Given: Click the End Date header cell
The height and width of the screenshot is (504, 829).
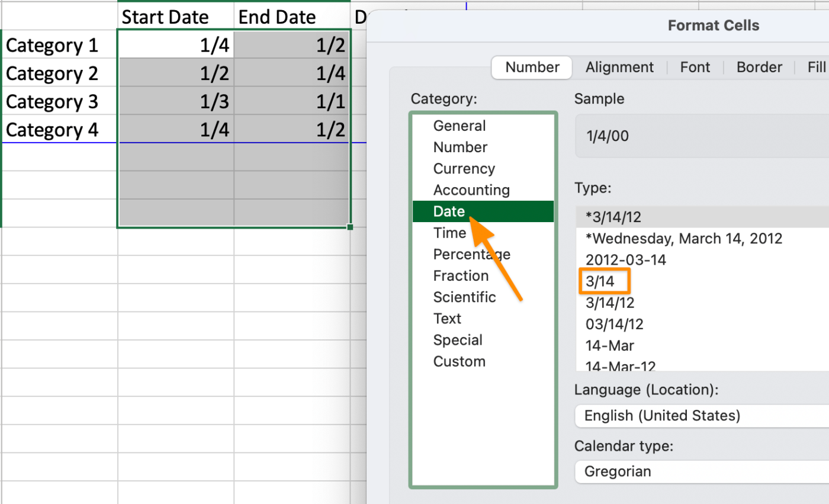Looking at the screenshot, I should 292,17.
